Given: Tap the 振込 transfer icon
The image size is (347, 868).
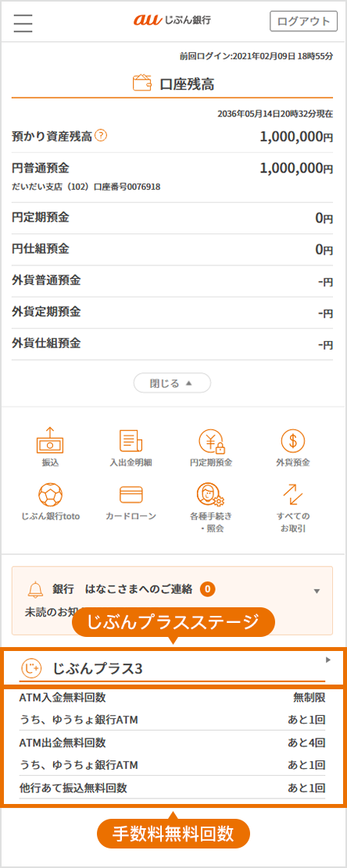Looking at the screenshot, I should click(x=50, y=441).
